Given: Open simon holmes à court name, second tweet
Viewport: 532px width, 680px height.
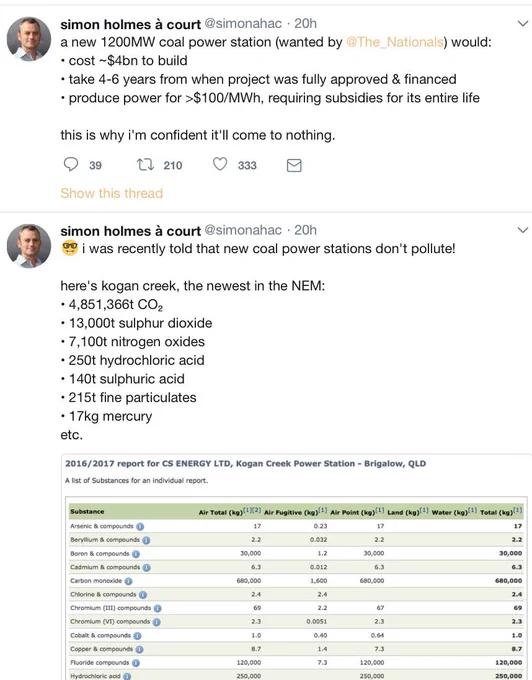Looking at the screenshot, I should [x=131, y=231].
